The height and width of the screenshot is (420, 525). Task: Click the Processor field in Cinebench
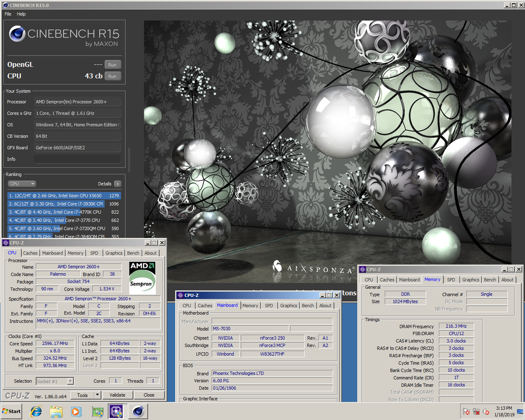point(78,102)
